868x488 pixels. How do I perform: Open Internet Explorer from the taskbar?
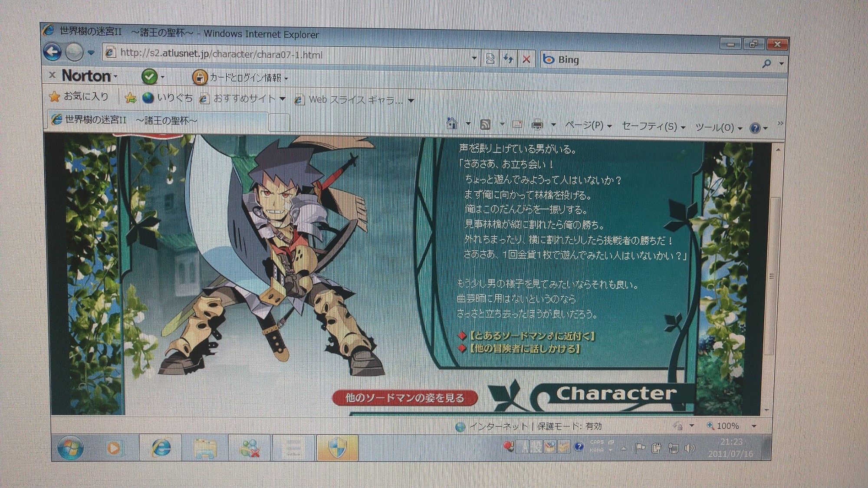pos(161,447)
